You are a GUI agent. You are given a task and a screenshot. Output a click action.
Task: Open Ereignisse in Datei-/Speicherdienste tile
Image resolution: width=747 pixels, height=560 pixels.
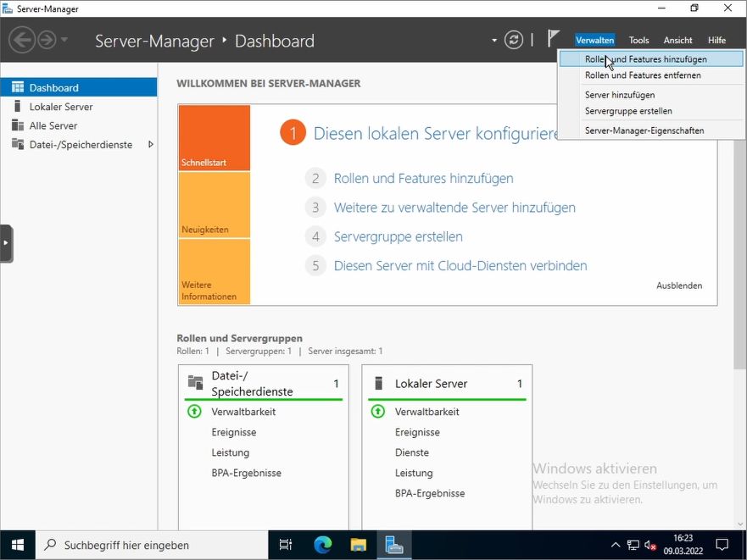pos(234,432)
